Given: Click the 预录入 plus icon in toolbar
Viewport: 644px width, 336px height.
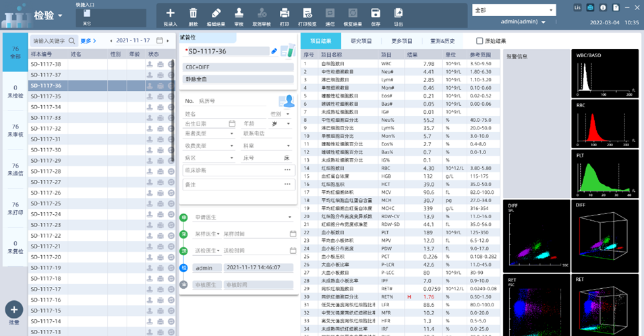Looking at the screenshot, I should tap(170, 13).
